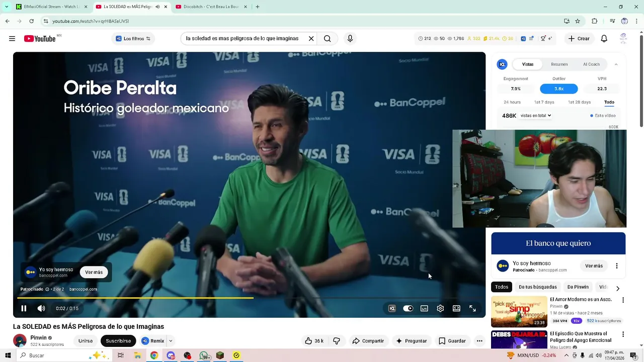Viewport: 644px width, 362px height.
Task: Open the vistas en total dropdown
Action: tap(535, 116)
